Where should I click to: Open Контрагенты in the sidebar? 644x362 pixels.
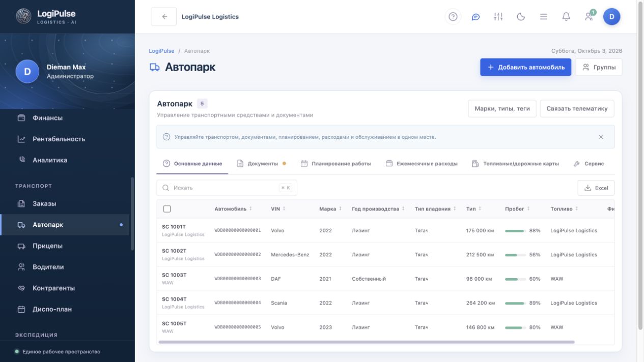pos(65,288)
